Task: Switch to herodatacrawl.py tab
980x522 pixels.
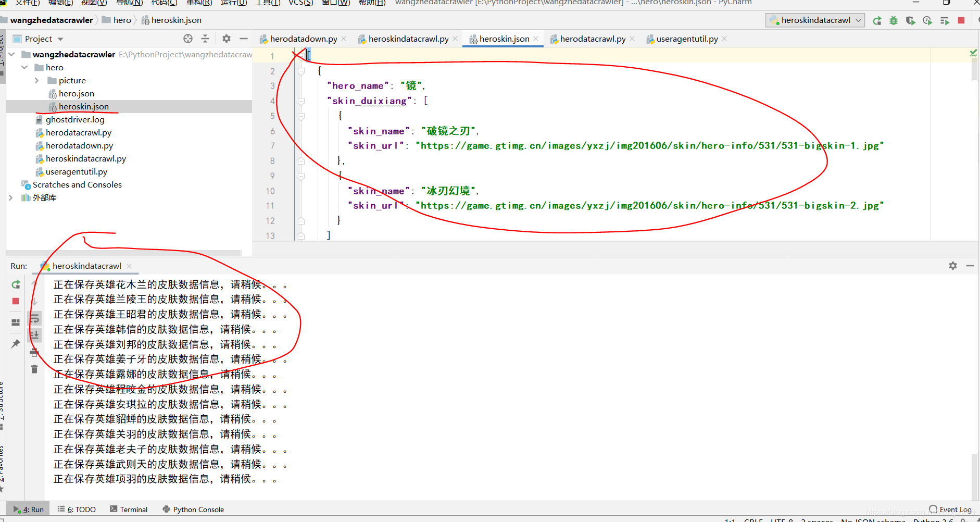Action: click(593, 39)
